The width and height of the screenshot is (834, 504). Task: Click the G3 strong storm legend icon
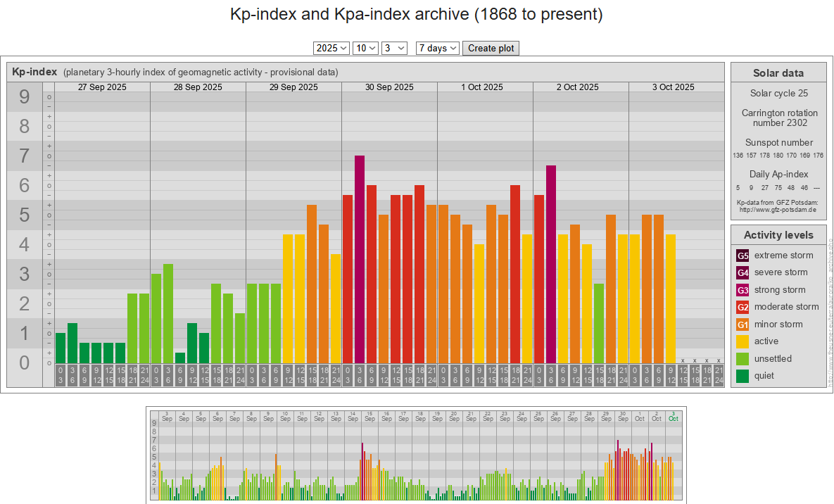[x=743, y=290]
